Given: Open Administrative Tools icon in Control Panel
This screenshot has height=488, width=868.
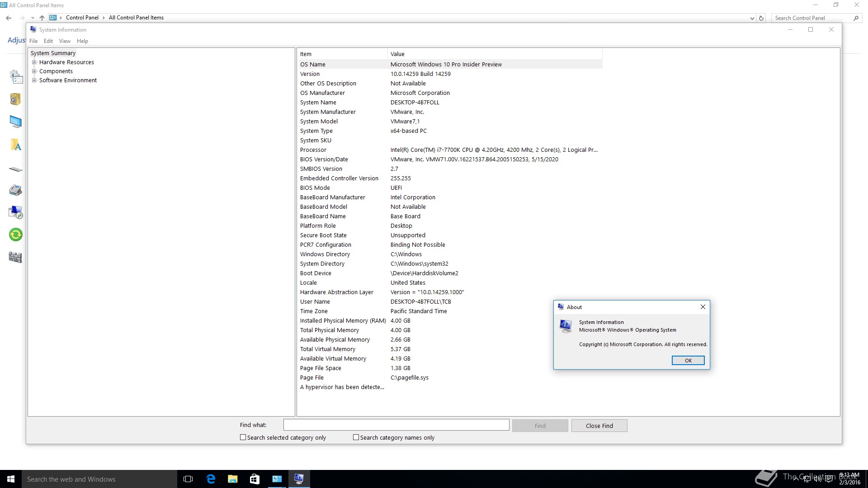Looking at the screenshot, I should [x=16, y=77].
